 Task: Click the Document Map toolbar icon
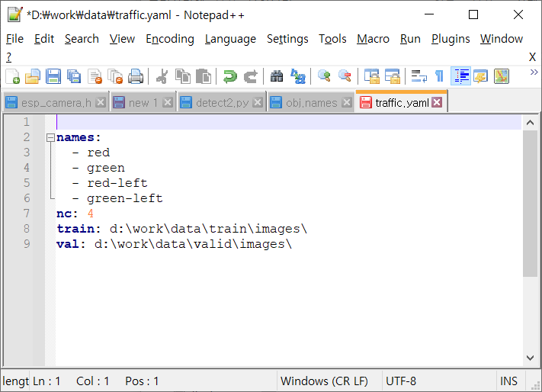[502, 76]
